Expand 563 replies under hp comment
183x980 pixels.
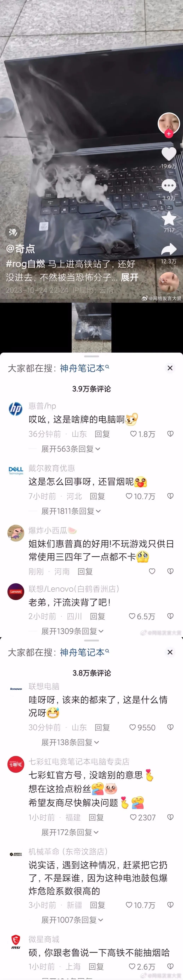click(71, 449)
